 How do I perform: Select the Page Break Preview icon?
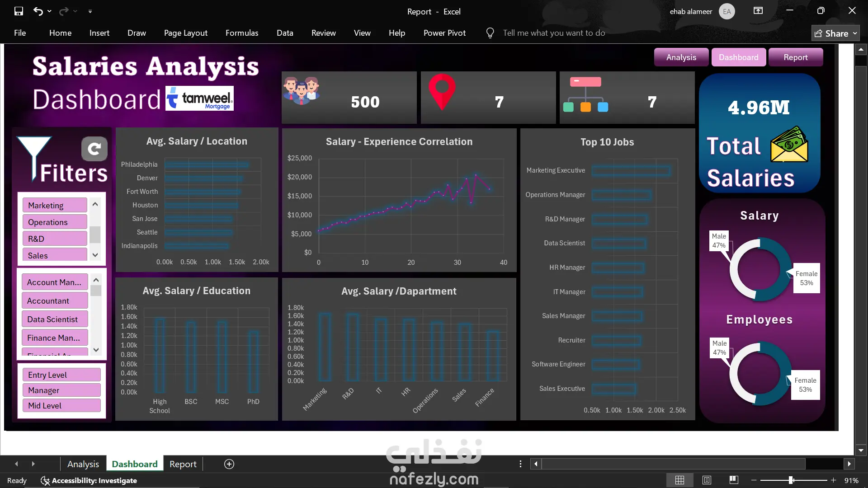734,480
